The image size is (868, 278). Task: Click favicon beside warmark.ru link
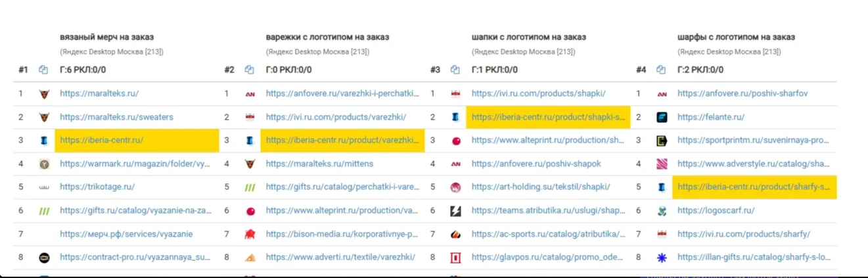pos(44,164)
